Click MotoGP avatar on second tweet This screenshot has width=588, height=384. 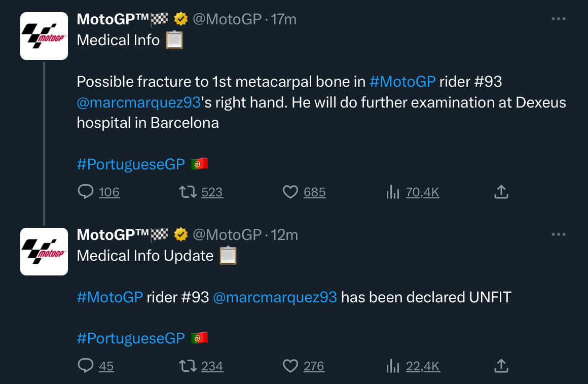click(44, 251)
